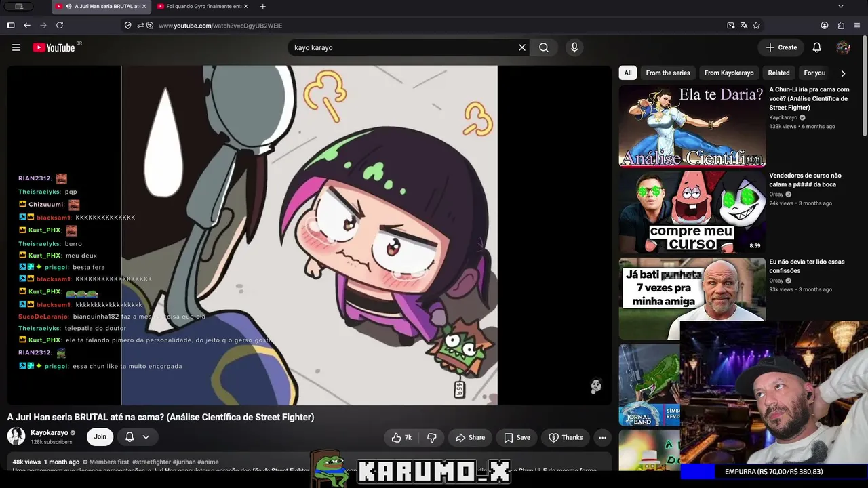The height and width of the screenshot is (488, 868).
Task: Click the Orsay channel under 'Vendedores de curso'
Action: pos(776,195)
